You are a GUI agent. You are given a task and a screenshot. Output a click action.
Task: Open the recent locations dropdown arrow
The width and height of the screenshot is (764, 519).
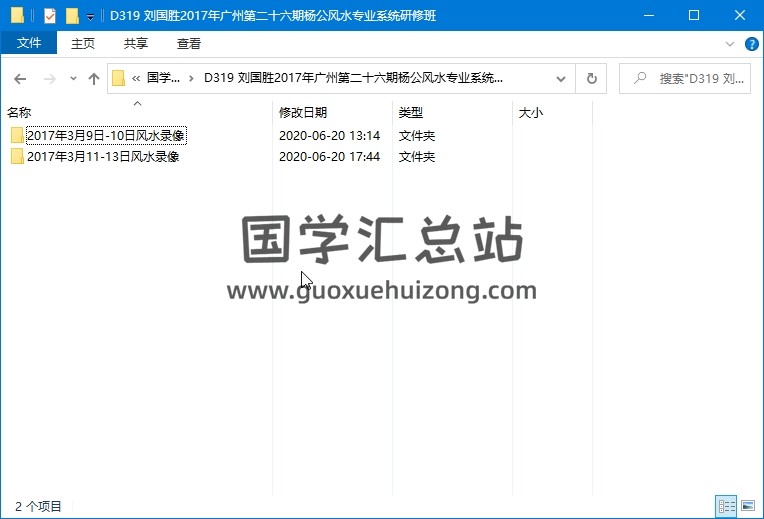73,78
